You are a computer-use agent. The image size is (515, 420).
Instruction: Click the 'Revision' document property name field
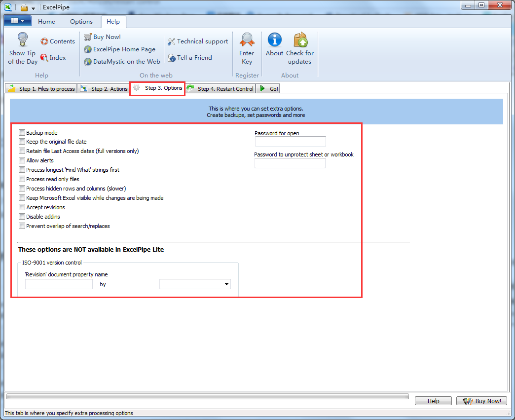click(59, 284)
